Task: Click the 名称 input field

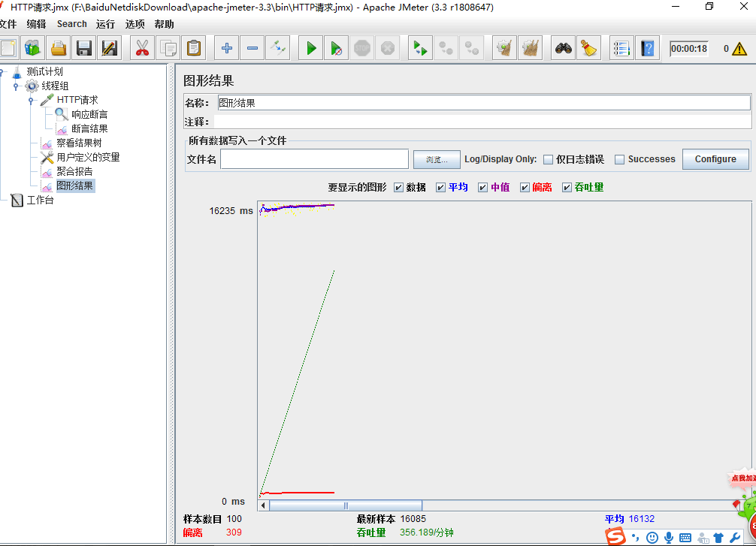Action: [x=484, y=103]
